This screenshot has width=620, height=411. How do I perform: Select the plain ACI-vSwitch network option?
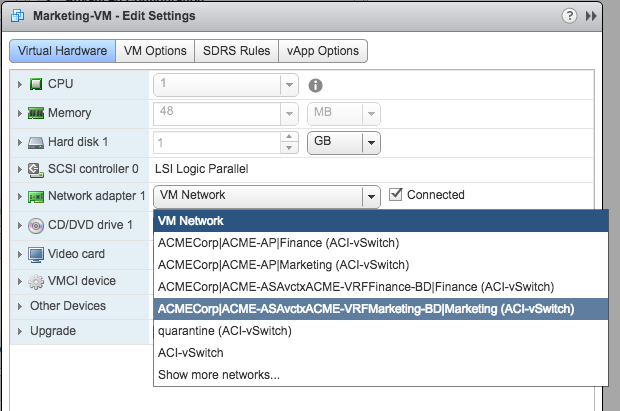[381, 352]
